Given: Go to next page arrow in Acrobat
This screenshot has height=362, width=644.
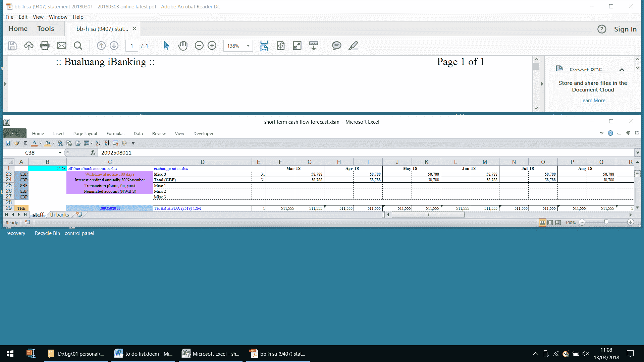Looking at the screenshot, I should [x=114, y=46].
